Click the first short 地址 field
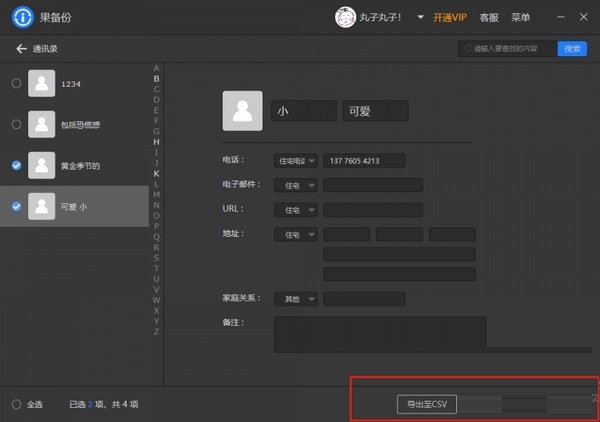The image size is (600, 422). (x=347, y=234)
